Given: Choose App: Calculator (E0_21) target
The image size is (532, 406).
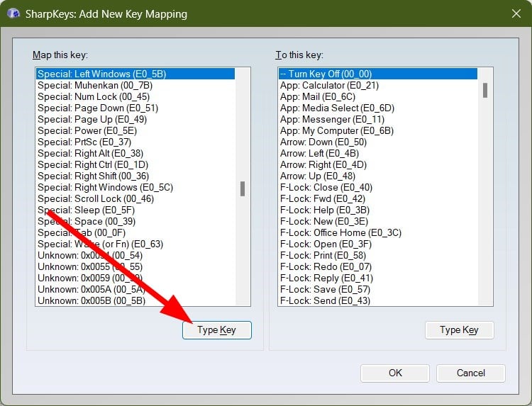Looking at the screenshot, I should (378, 86).
